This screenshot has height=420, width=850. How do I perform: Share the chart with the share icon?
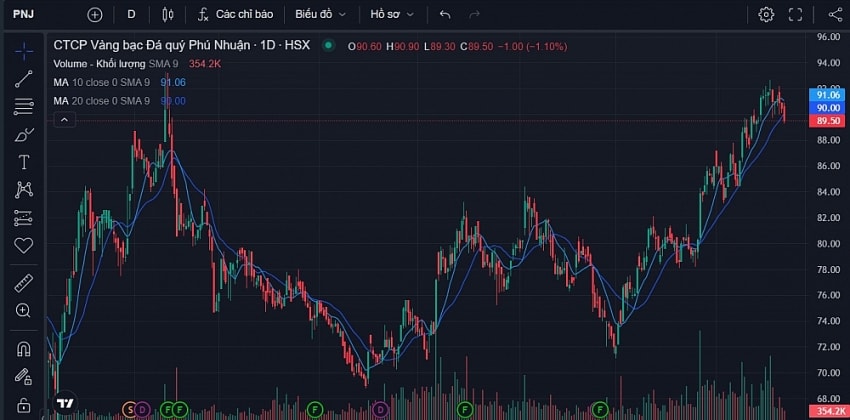[x=835, y=15]
